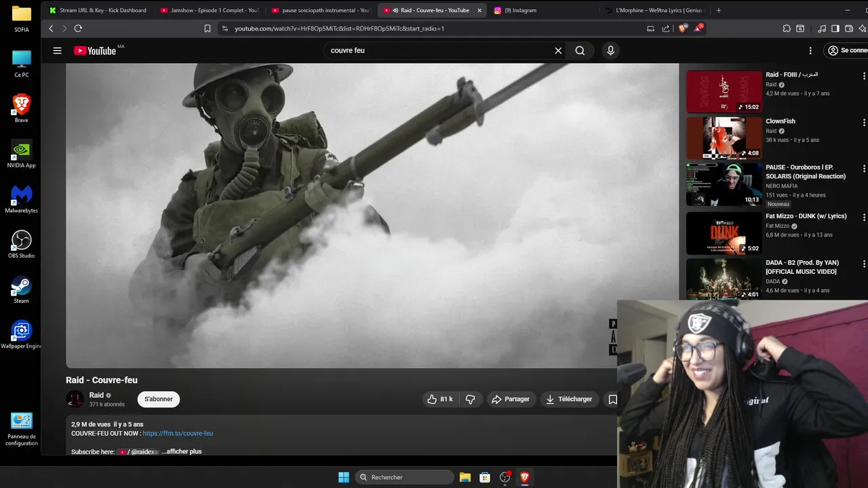Go forward with the browser forward arrow

click(x=64, y=28)
